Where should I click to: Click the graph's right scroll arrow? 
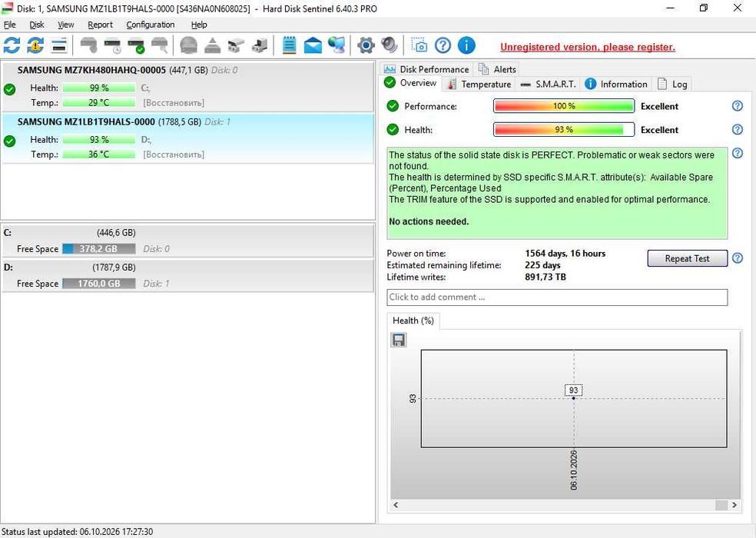(734, 505)
